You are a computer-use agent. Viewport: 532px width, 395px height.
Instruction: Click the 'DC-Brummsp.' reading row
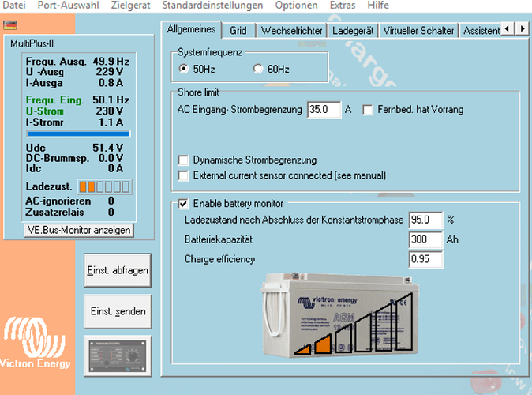coord(75,158)
